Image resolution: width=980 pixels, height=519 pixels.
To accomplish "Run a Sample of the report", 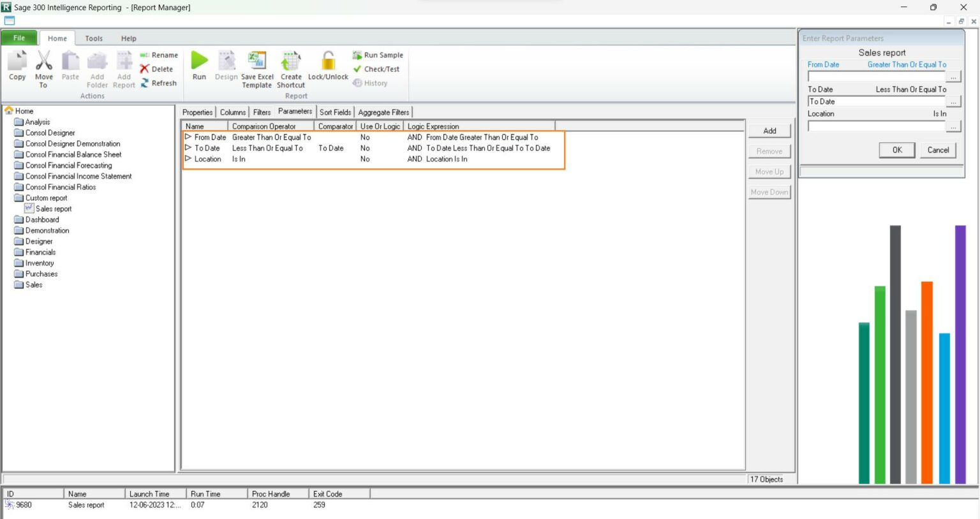I will pyautogui.click(x=377, y=55).
